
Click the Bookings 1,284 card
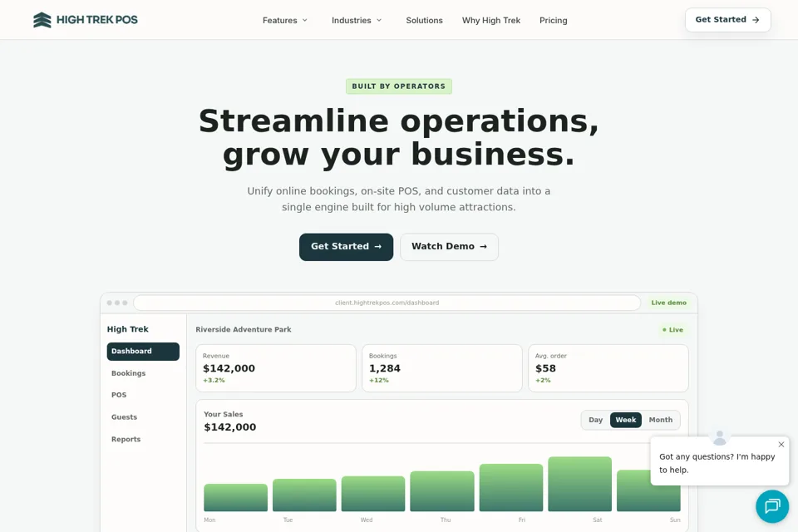tap(441, 368)
